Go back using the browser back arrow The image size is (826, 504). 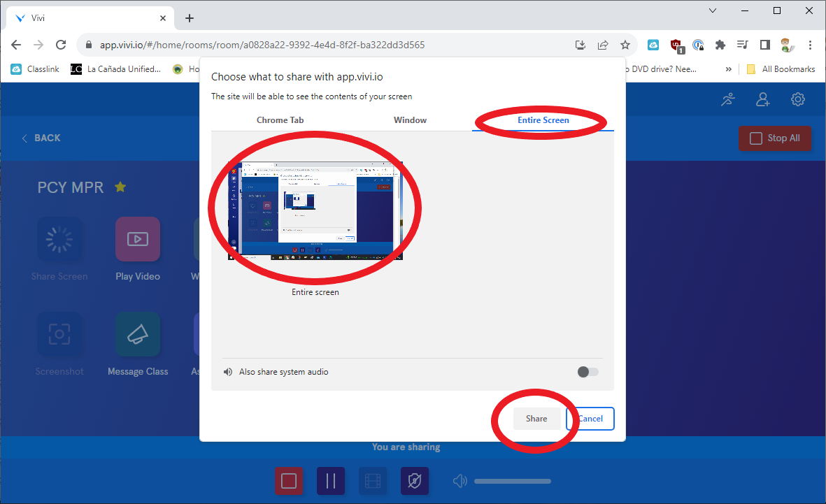[x=16, y=45]
